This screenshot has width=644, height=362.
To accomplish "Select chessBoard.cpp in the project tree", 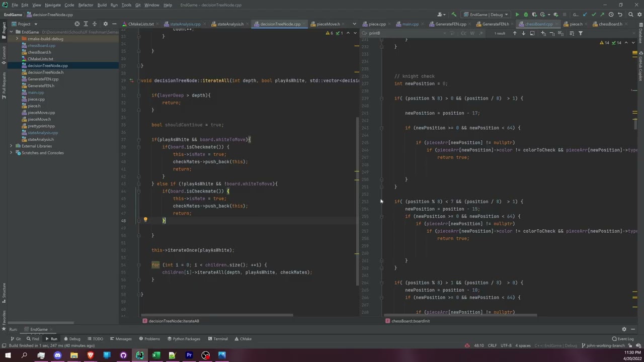I will [x=41, y=46].
